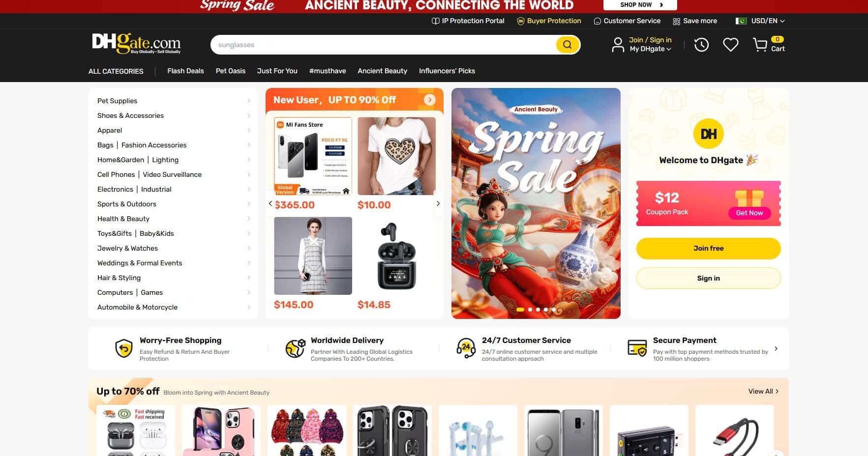Screen dimensions: 868x456
Task: Click the yellow search magnifier button
Action: coord(567,45)
